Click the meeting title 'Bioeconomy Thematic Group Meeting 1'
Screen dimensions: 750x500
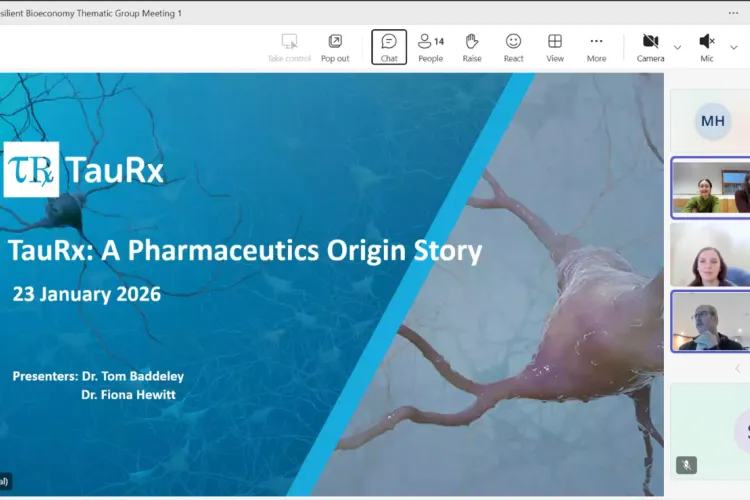(103, 13)
